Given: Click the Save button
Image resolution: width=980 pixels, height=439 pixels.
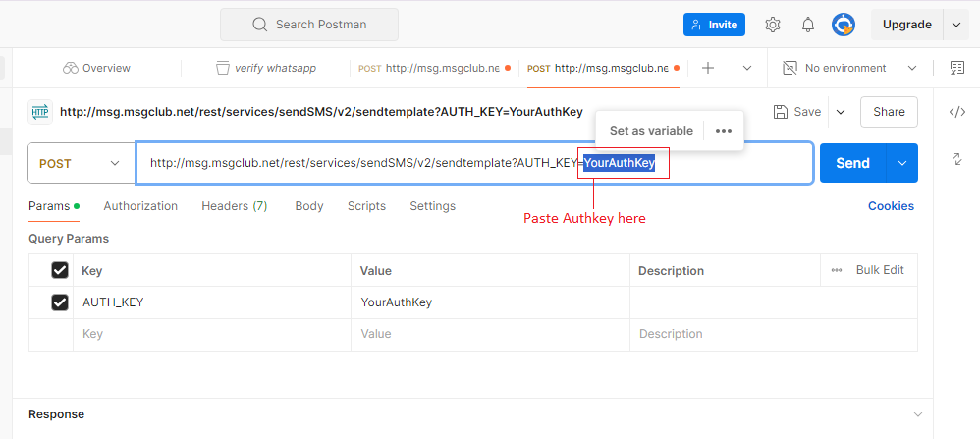Looking at the screenshot, I should click(797, 112).
